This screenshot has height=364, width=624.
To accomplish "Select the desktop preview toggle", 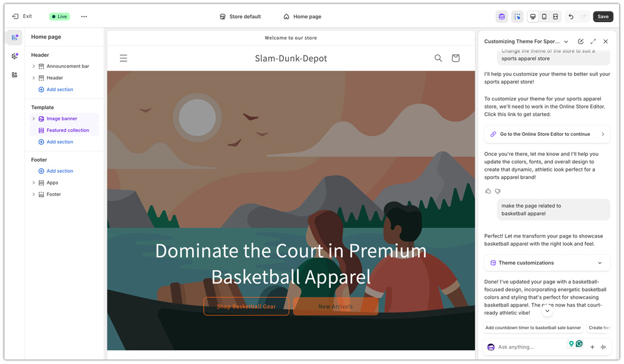I will tap(532, 16).
